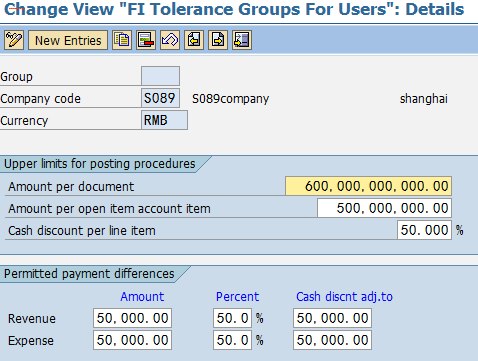The image size is (478, 361).
Task: Go to the next entry icon
Action: click(x=218, y=40)
